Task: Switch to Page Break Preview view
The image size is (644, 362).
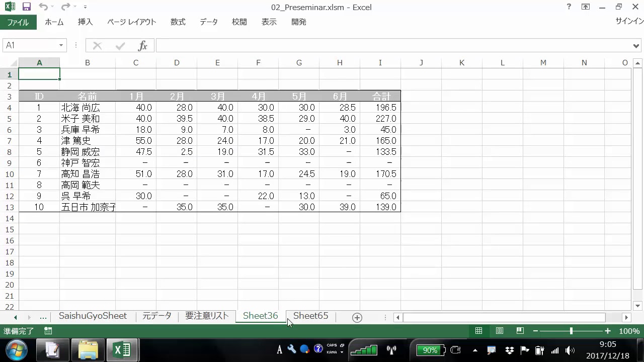Action: coord(520,331)
